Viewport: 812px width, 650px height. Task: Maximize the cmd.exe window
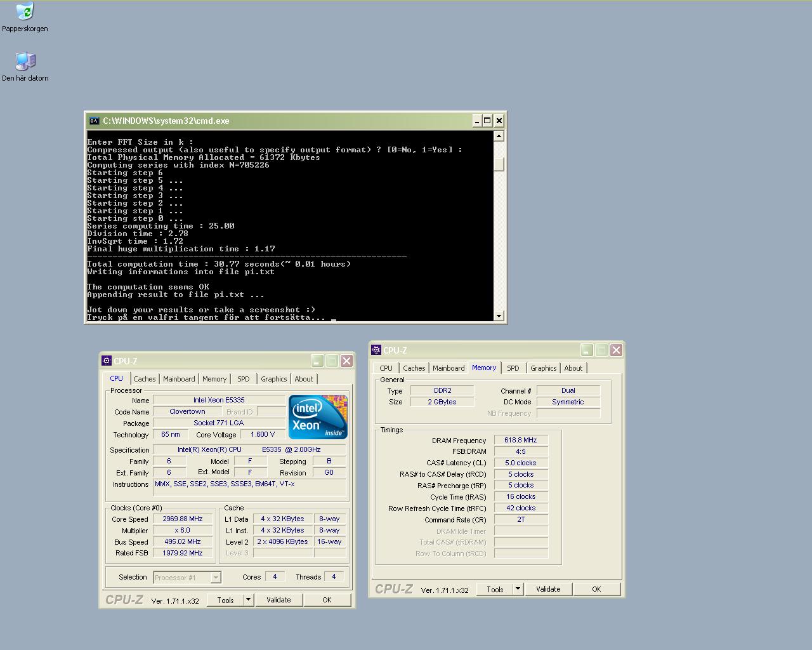point(487,121)
